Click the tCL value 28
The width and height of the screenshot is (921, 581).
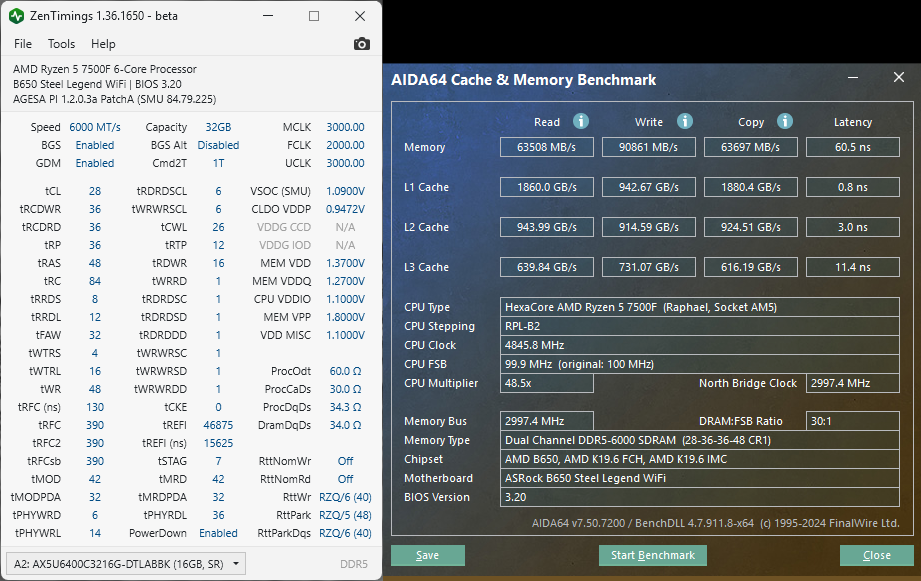(95, 191)
